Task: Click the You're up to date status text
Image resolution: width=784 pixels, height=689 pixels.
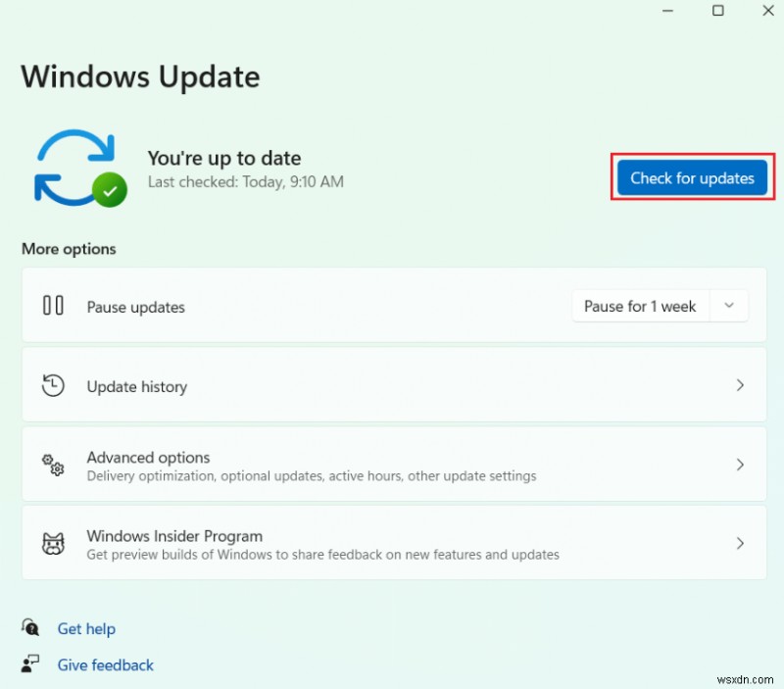Action: pyautogui.click(x=224, y=158)
